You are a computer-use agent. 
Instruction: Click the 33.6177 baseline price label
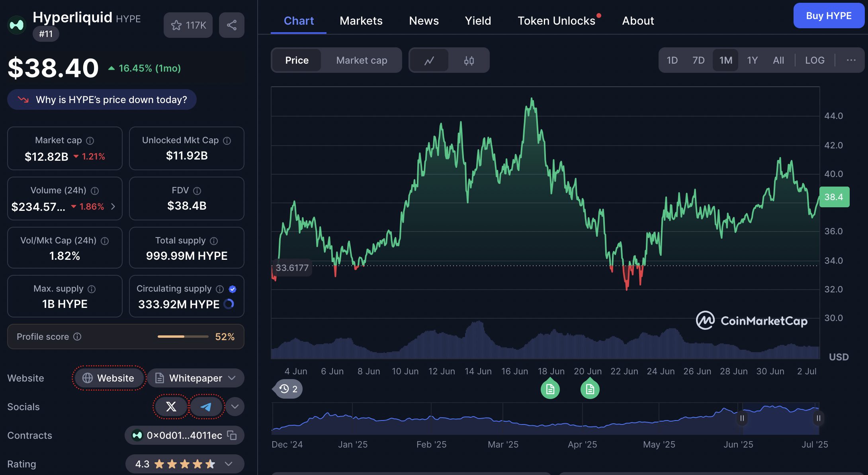(292, 268)
